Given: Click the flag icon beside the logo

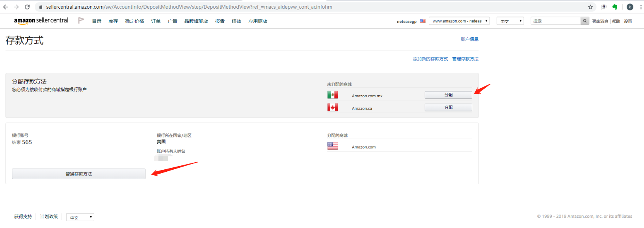Looking at the screenshot, I should point(81,20).
